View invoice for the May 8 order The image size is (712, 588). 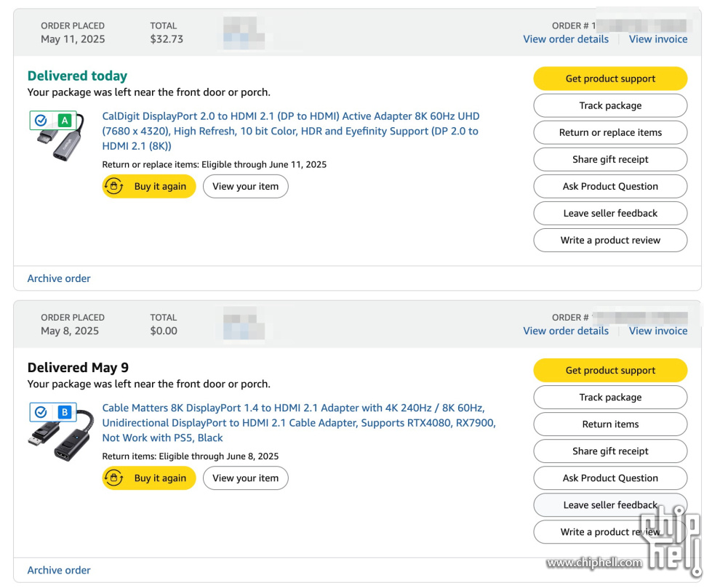[x=658, y=331]
